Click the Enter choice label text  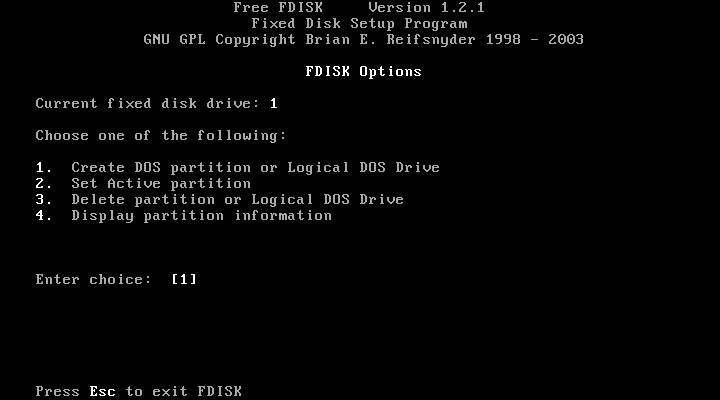point(94,279)
